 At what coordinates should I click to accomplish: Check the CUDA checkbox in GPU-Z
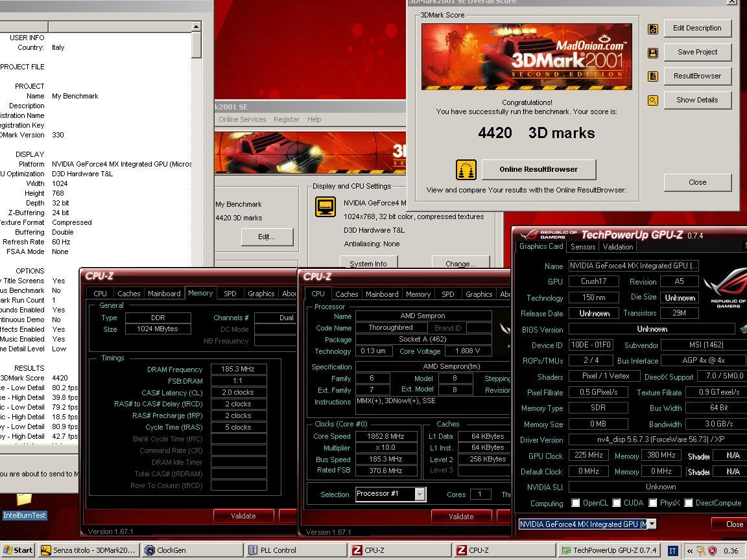pyautogui.click(x=617, y=503)
